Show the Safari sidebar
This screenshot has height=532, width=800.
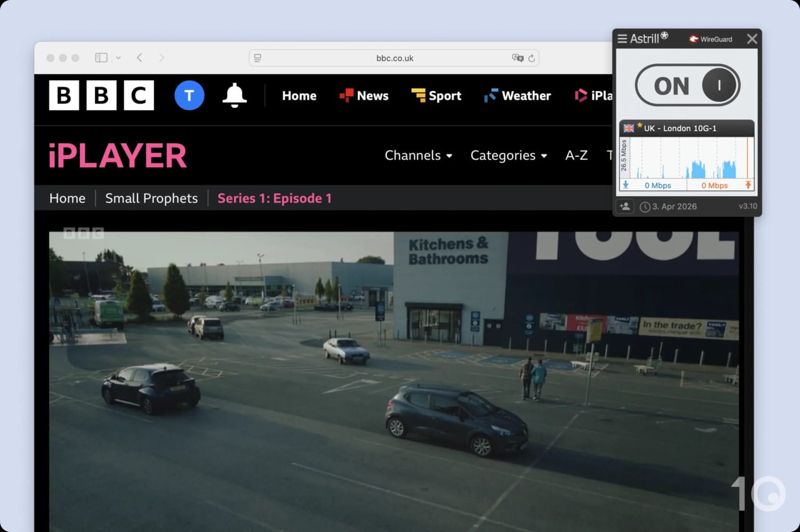click(101, 57)
